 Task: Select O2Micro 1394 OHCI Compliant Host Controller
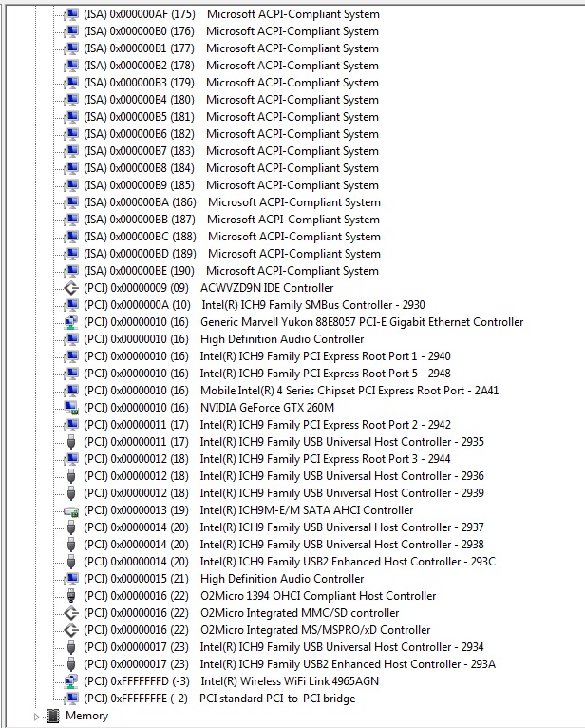pos(318,596)
